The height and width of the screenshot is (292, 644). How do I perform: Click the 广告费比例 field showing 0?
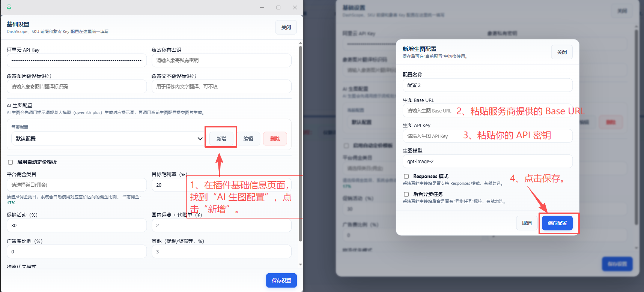coord(77,252)
